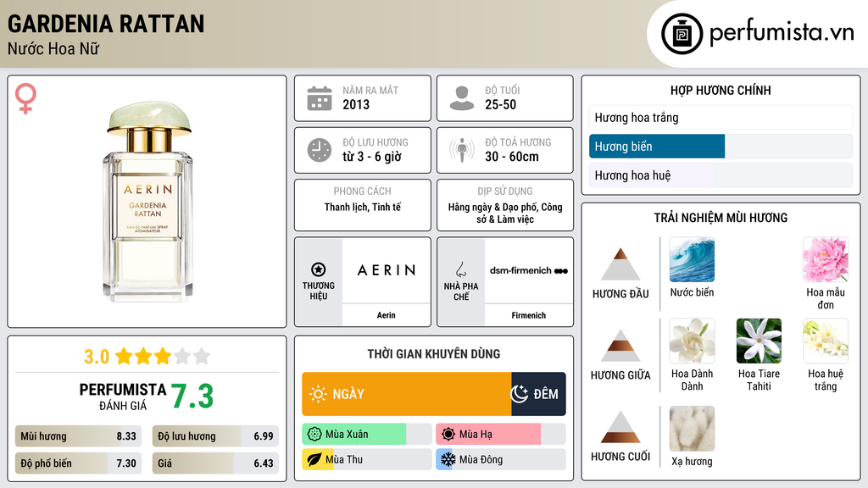Click the flower icon for Mùa Xuân
The width and height of the screenshot is (868, 488).
[314, 435]
